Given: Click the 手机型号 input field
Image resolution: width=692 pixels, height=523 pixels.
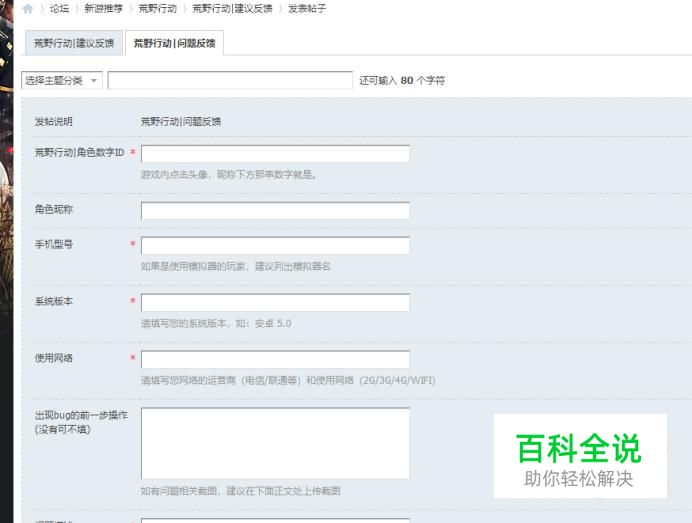Looking at the screenshot, I should (x=275, y=245).
